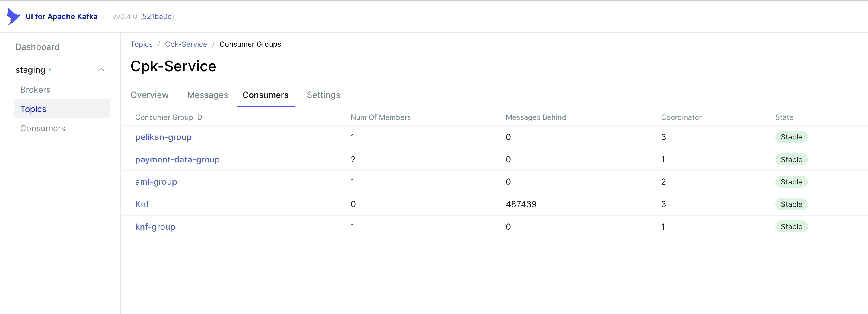Image resolution: width=868 pixels, height=314 pixels.
Task: Open Brokers in the sidebar
Action: tap(35, 90)
